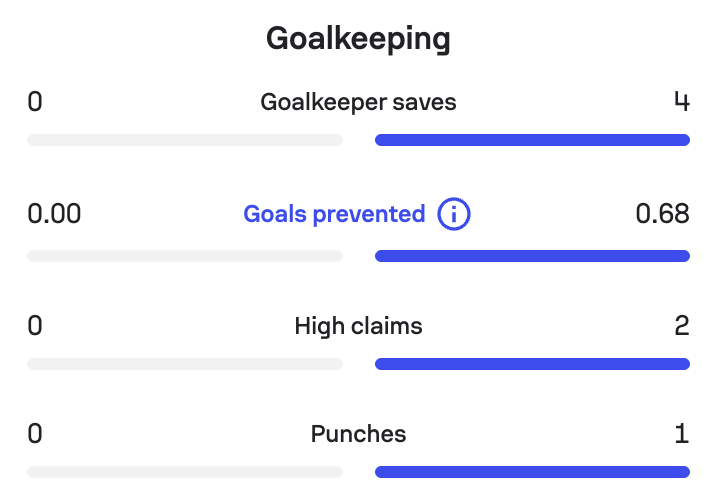Image resolution: width=716 pixels, height=502 pixels.
Task: Click the High claims label
Action: (358, 326)
